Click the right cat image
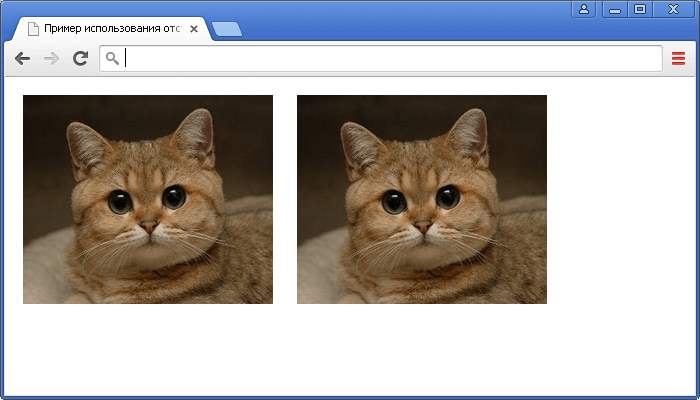Viewport: 700px width, 400px height. pyautogui.click(x=422, y=199)
